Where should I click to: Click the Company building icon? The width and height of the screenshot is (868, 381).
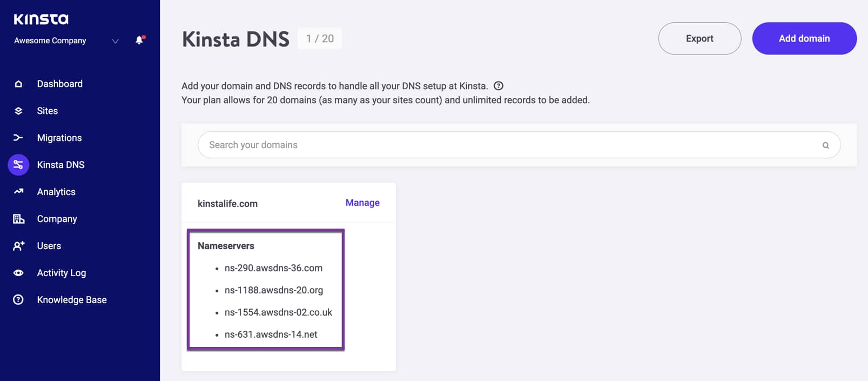(18, 219)
